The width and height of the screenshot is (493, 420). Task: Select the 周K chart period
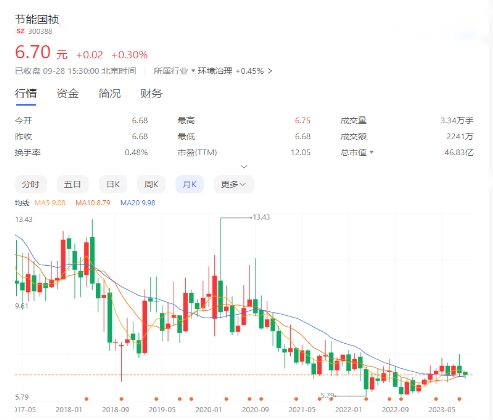point(151,184)
